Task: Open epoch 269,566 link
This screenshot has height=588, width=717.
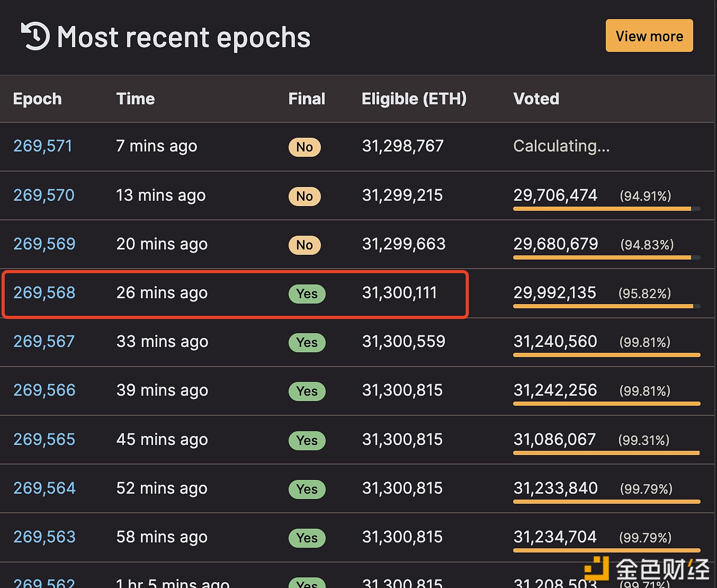Action: pyautogui.click(x=44, y=390)
